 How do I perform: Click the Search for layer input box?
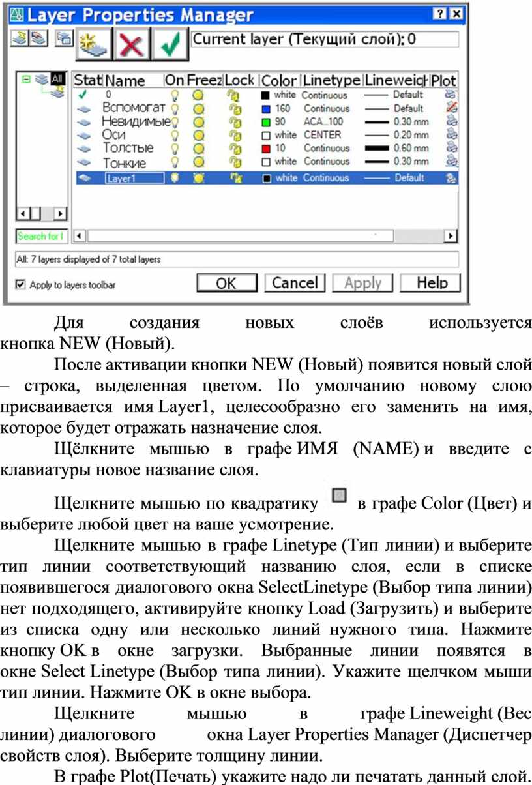[40, 236]
